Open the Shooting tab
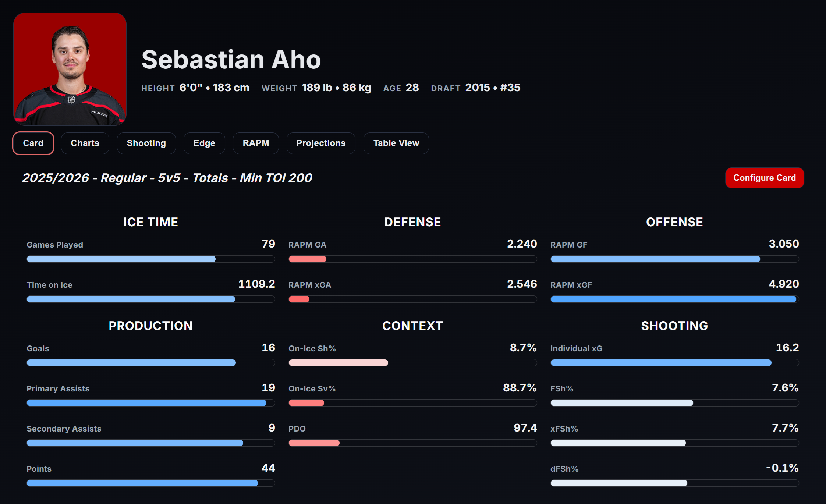This screenshot has height=504, width=826. tap(146, 143)
